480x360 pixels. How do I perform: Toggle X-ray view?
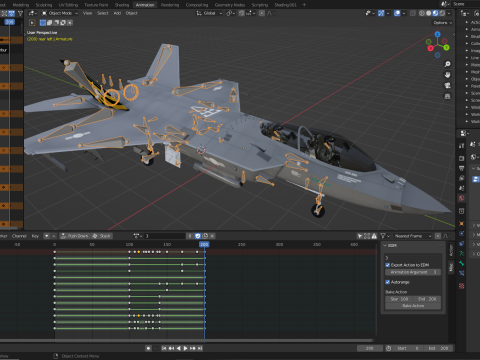point(413,13)
